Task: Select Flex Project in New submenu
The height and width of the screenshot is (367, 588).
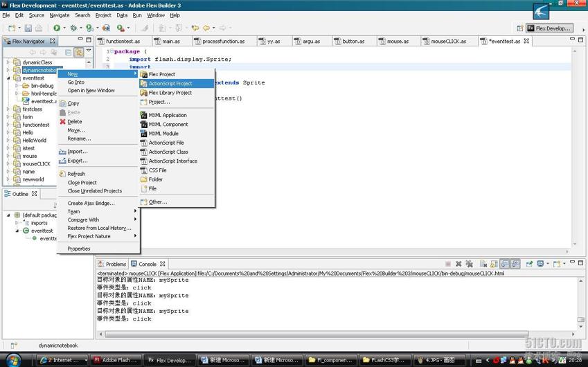Action: click(176, 74)
